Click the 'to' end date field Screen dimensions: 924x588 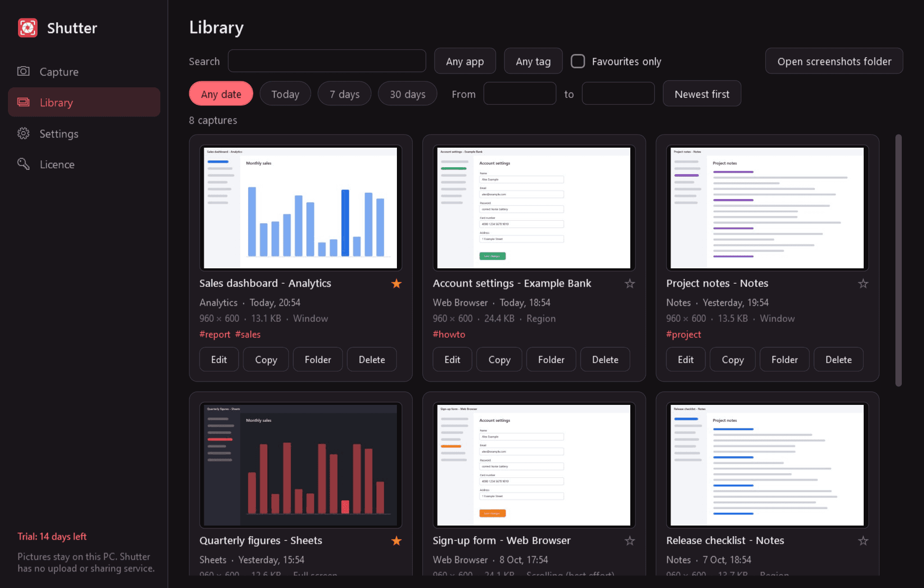click(x=618, y=94)
